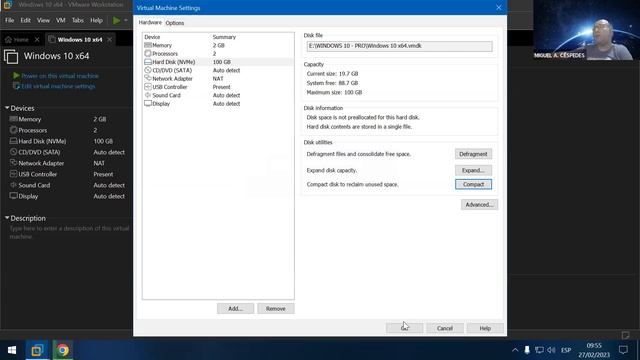The width and height of the screenshot is (640, 360).
Task: Select the Hard Disk (NVMe) icon in settings list
Action: 148,62
